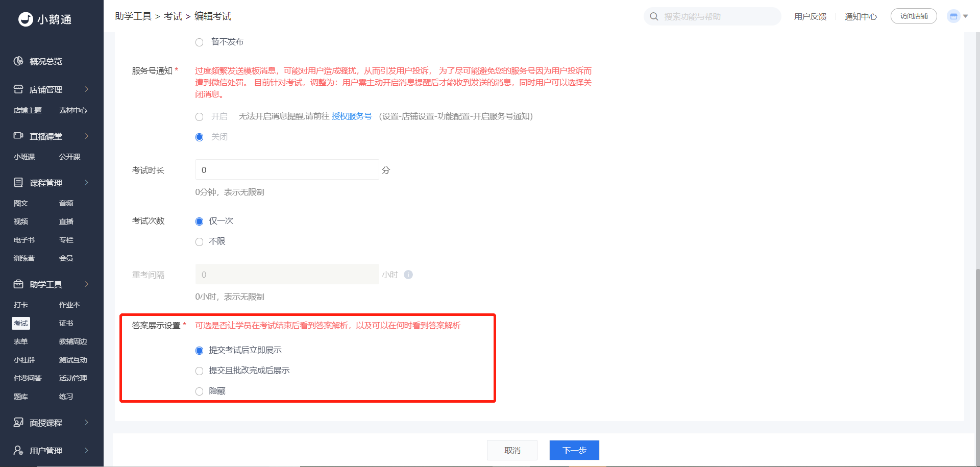This screenshot has width=980, height=467.
Task: Open 专栏 sidebar item
Action: click(66, 240)
